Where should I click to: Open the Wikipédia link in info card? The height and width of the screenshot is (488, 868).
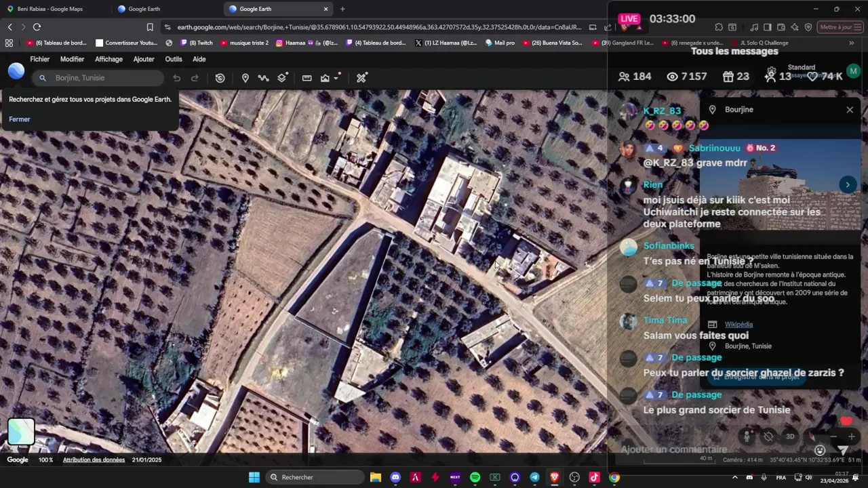click(x=738, y=325)
